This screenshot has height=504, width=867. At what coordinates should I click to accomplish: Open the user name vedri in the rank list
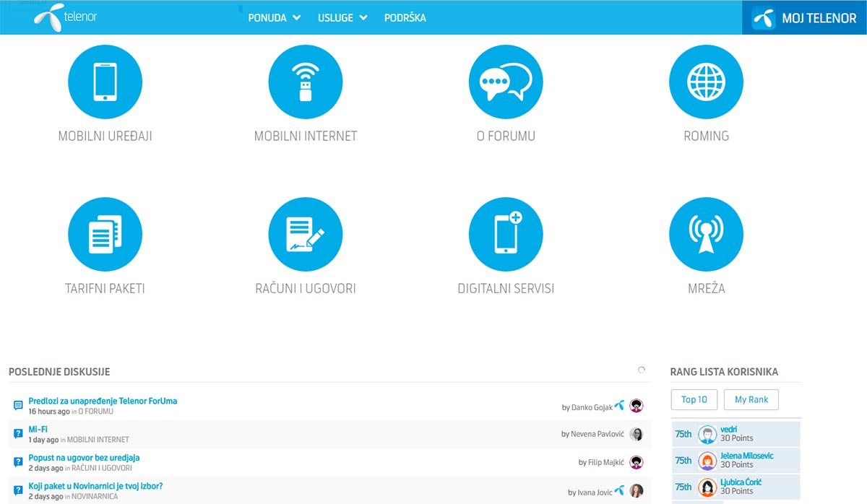(x=728, y=430)
